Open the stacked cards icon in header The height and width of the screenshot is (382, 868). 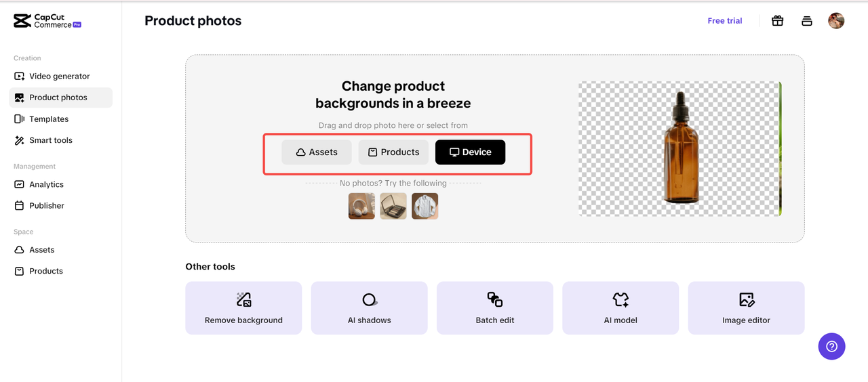click(x=807, y=21)
